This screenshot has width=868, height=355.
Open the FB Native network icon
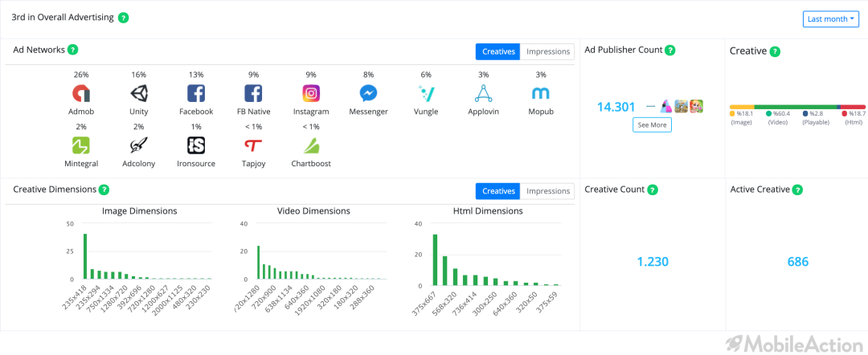tap(253, 93)
